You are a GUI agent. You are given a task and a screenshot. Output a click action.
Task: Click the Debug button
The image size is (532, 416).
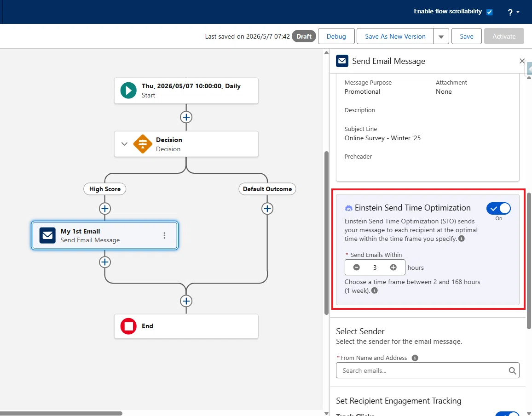(x=336, y=36)
